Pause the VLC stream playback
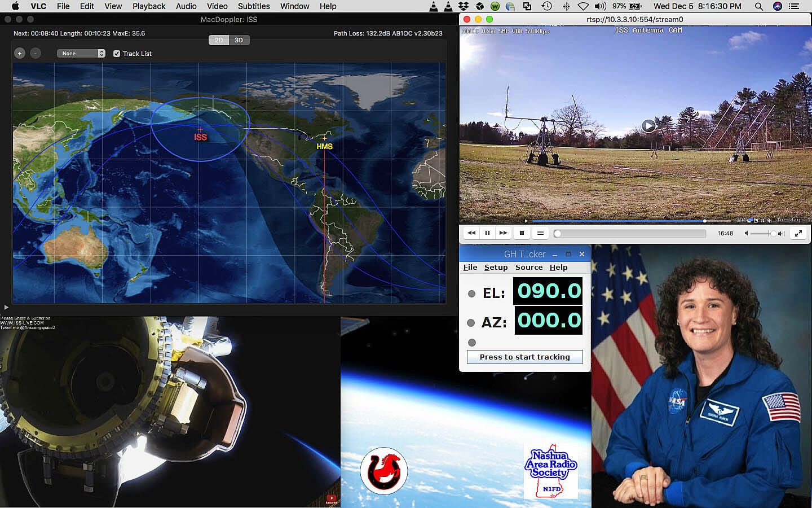Image resolution: width=812 pixels, height=508 pixels. pos(488,233)
